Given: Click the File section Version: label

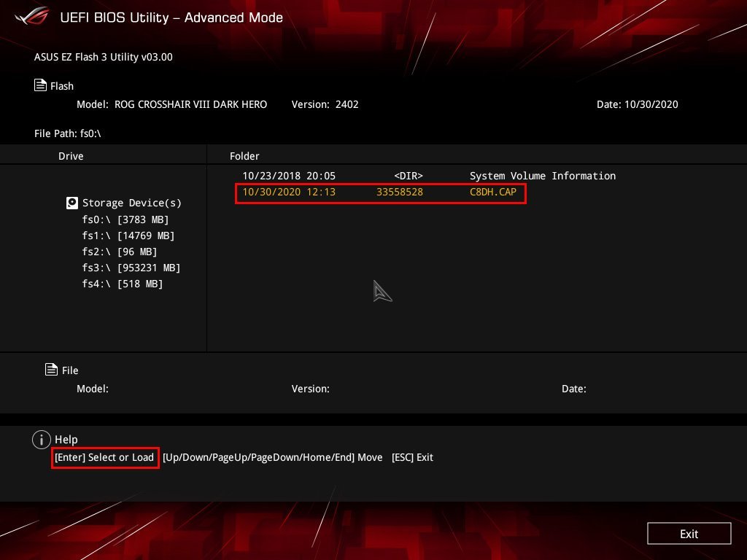Looking at the screenshot, I should [310, 389].
